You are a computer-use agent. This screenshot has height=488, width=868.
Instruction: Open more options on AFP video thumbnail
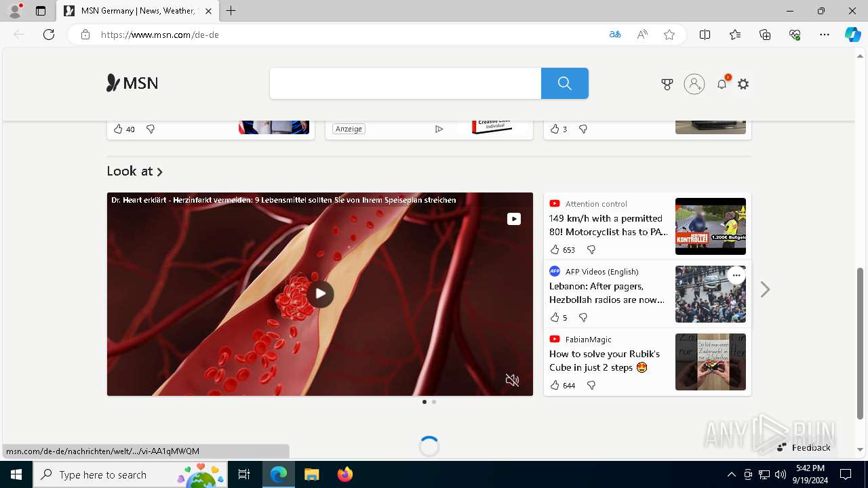[736, 275]
